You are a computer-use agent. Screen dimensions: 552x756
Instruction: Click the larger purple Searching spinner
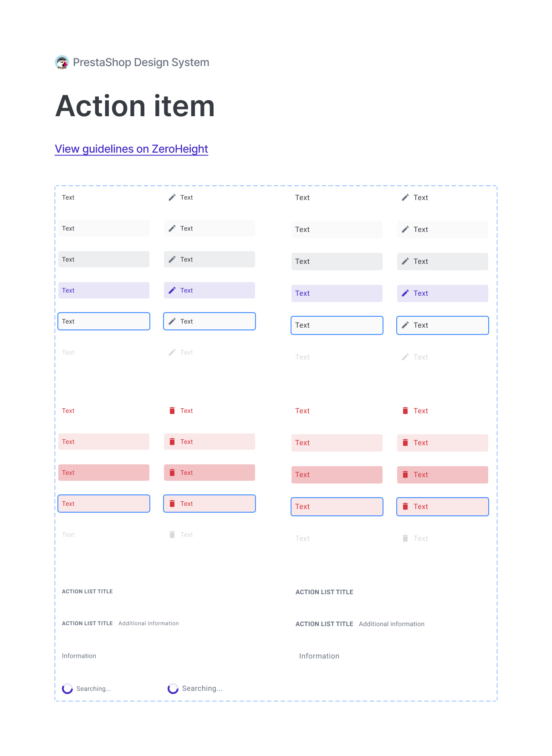click(x=173, y=689)
